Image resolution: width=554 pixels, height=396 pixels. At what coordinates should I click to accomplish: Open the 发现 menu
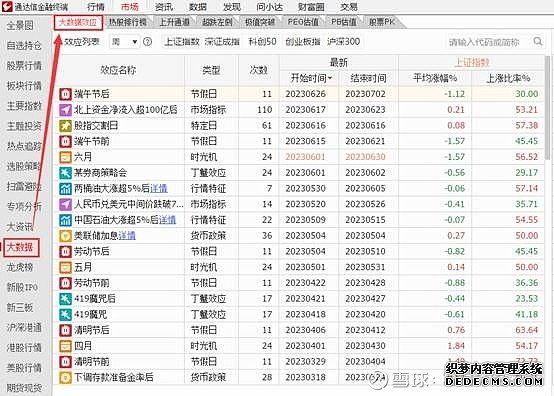[232, 7]
